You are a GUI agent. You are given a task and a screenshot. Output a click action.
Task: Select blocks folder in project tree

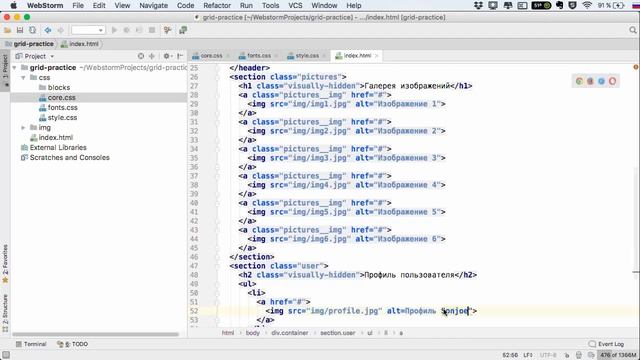[55, 87]
